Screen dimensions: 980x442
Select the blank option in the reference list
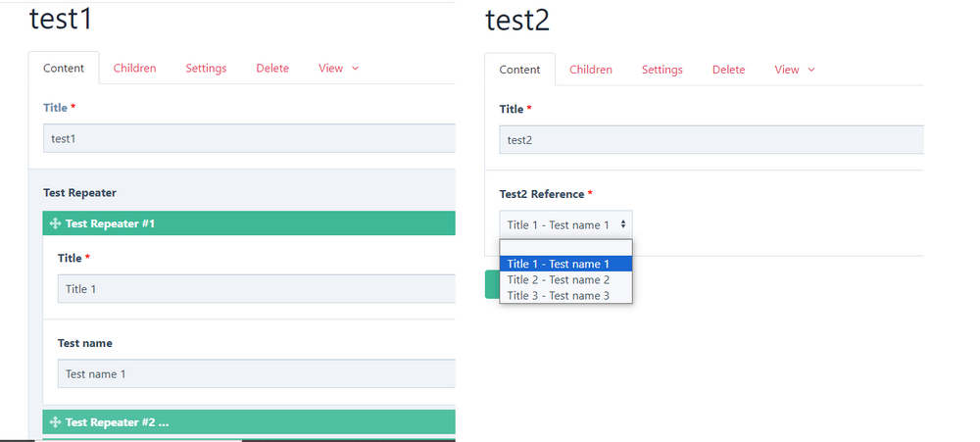[x=565, y=247]
